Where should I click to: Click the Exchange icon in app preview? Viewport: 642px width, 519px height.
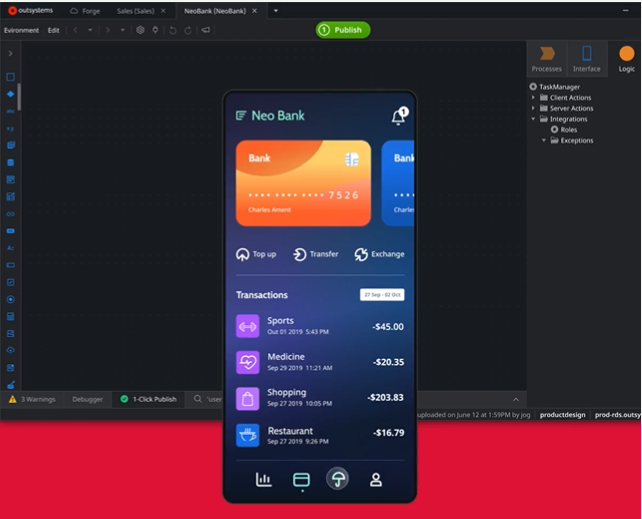click(361, 254)
